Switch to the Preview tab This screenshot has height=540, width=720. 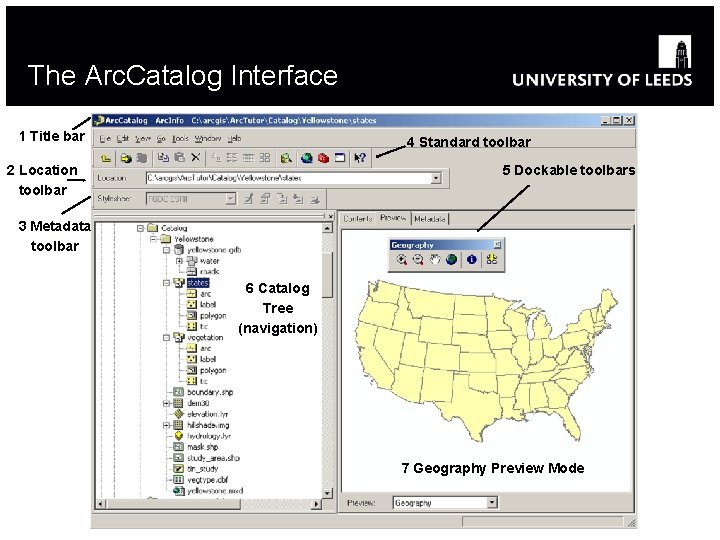pyautogui.click(x=393, y=218)
